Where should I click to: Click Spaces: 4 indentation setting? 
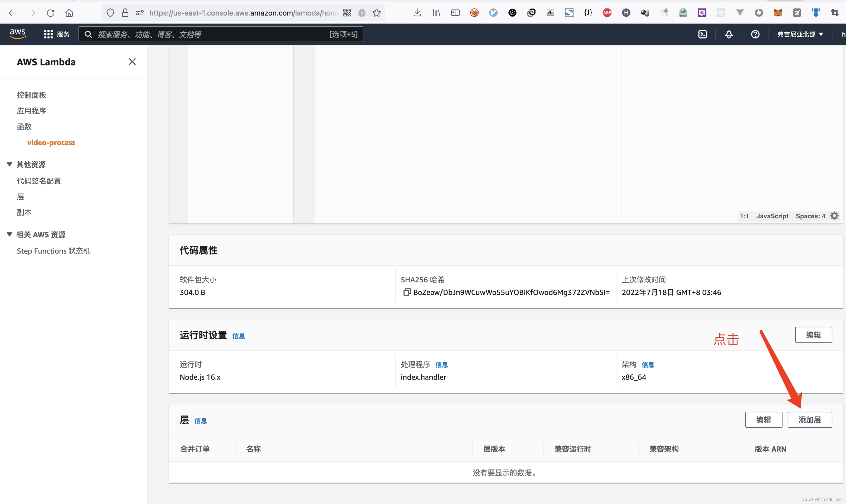click(810, 216)
